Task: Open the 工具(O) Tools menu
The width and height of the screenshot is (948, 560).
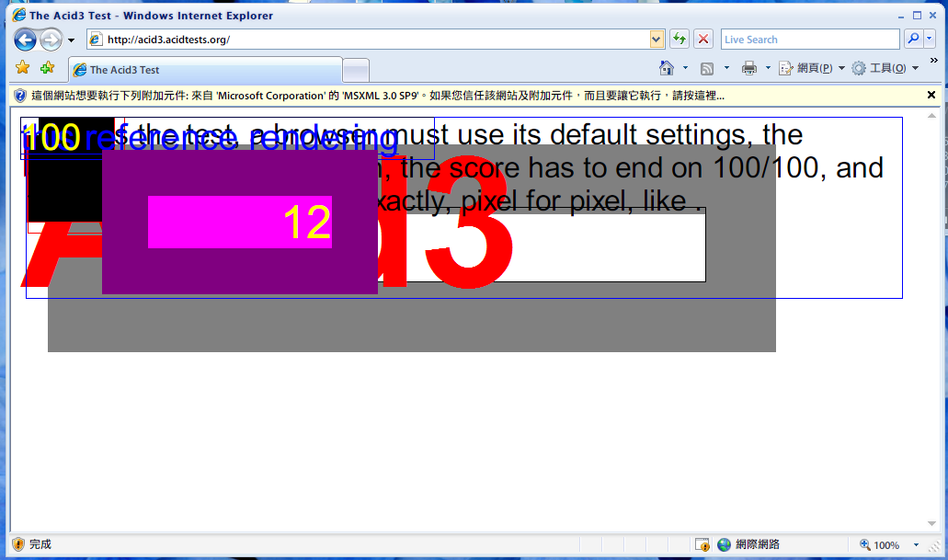Action: 885,68
